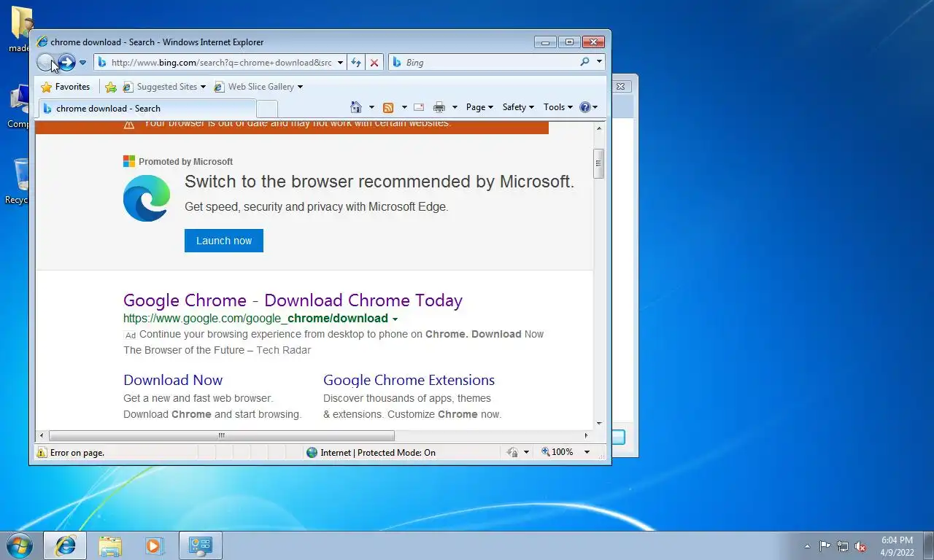934x560 pixels.
Task: Open the search provider dropdown arrow
Action: point(599,62)
